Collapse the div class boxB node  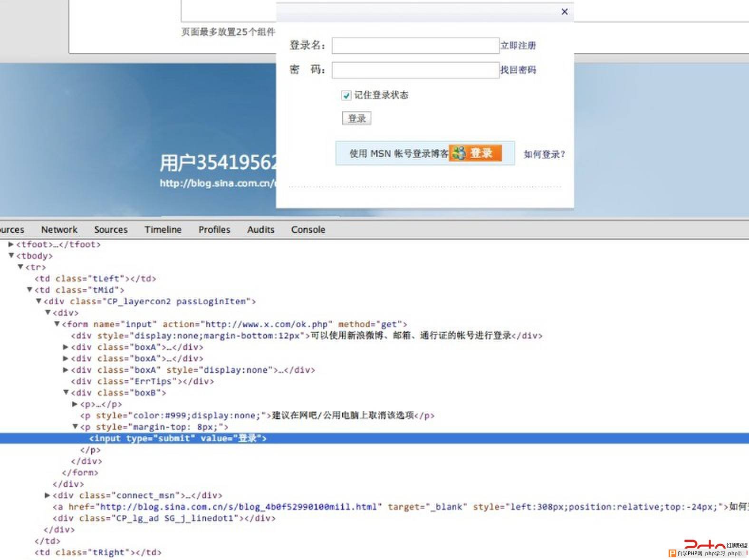pos(66,393)
